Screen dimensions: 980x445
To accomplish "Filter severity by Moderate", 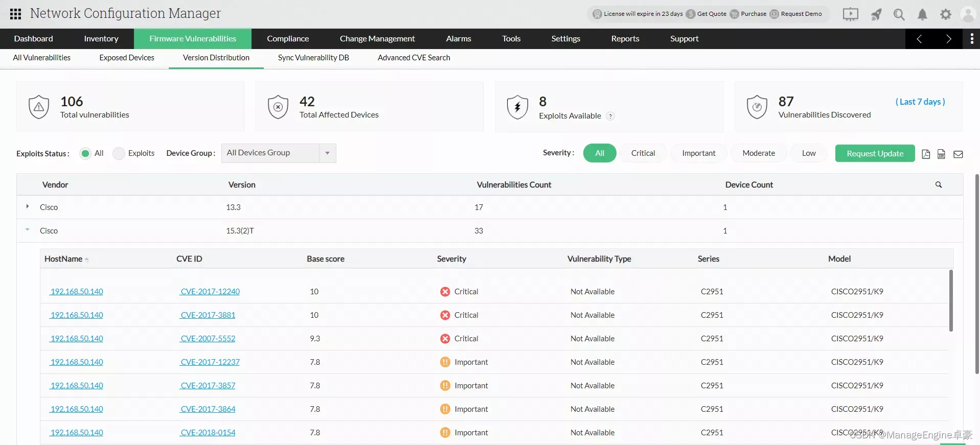I will point(759,153).
